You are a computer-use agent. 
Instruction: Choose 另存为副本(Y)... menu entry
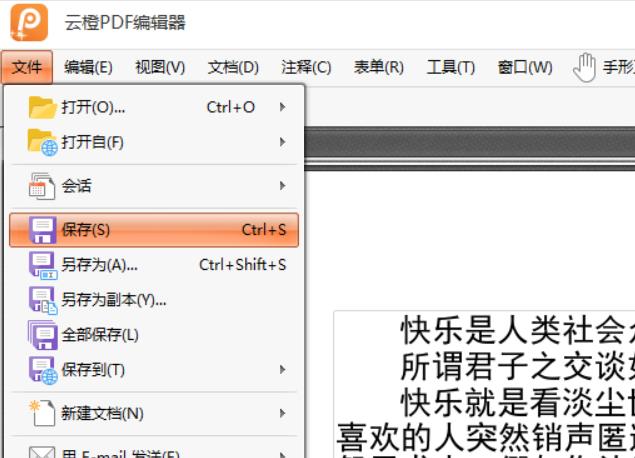[154, 300]
